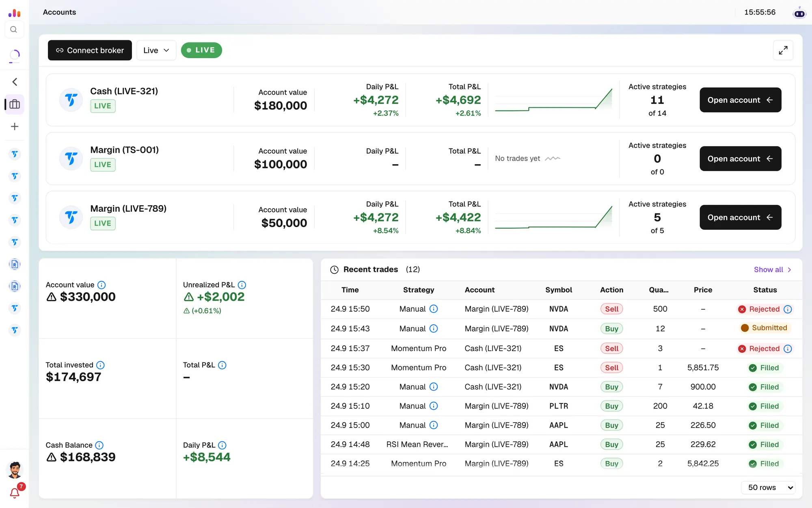Open account for Margin (TS-001)
812x508 pixels.
[740, 158]
